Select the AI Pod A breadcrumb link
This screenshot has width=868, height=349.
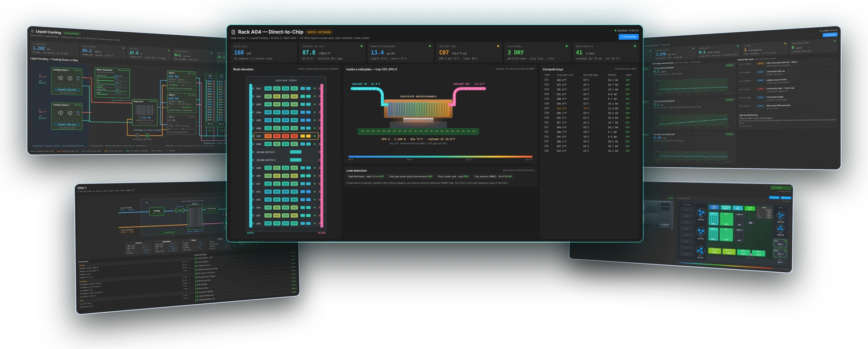click(276, 38)
